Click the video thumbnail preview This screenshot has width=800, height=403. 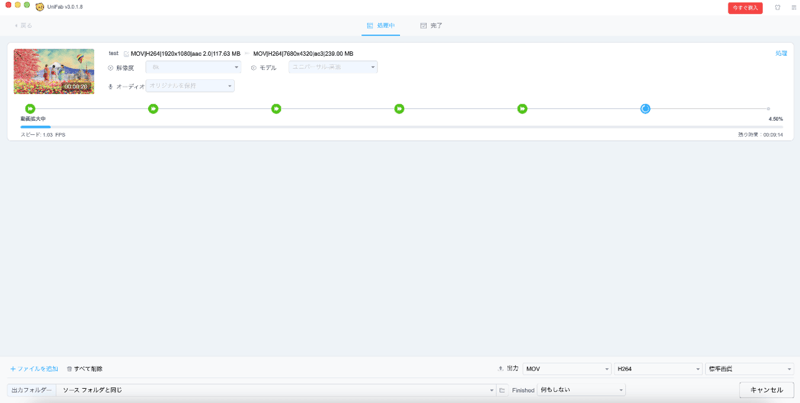click(x=54, y=71)
